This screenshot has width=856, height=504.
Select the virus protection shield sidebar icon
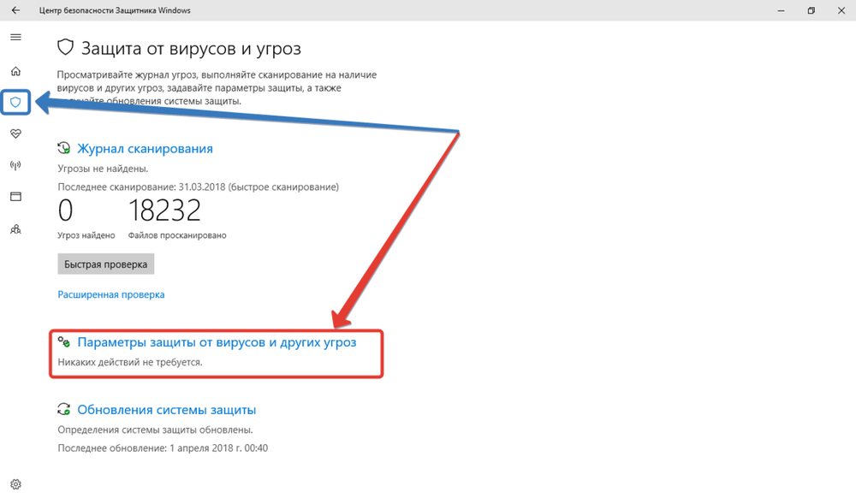click(x=15, y=103)
